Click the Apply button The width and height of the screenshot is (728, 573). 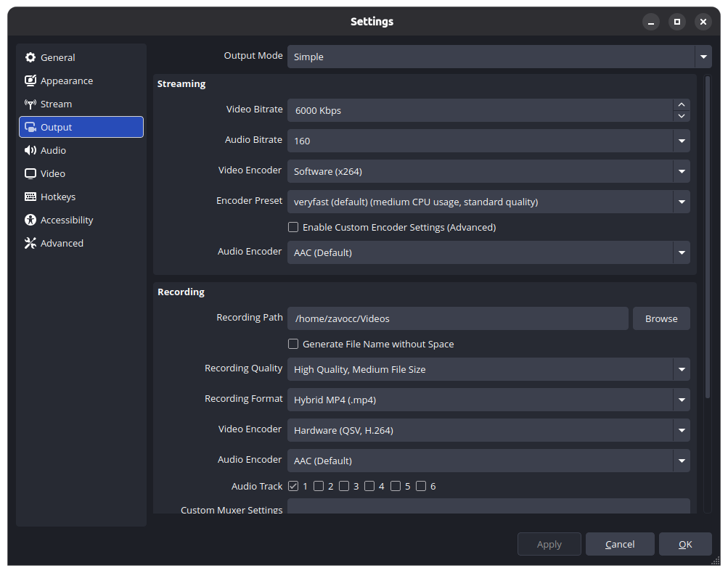click(549, 544)
